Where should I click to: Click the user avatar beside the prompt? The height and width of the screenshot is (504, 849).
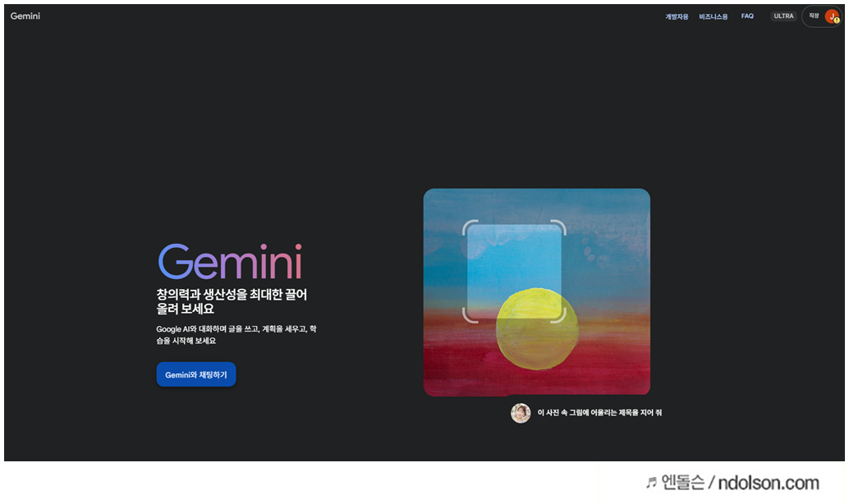[x=521, y=413]
